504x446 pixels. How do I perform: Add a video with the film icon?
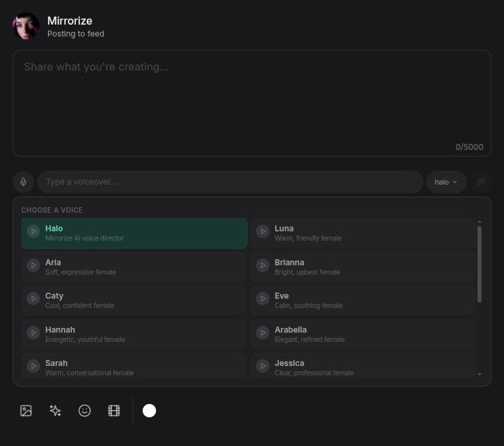[114, 411]
